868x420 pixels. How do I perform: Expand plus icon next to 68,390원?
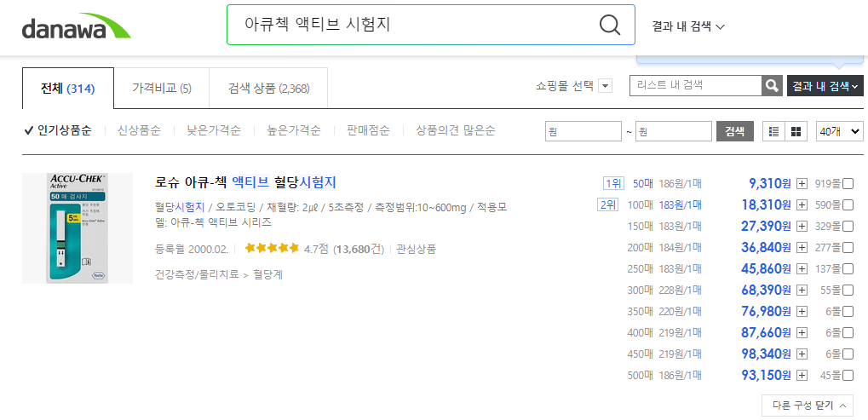pyautogui.click(x=801, y=290)
